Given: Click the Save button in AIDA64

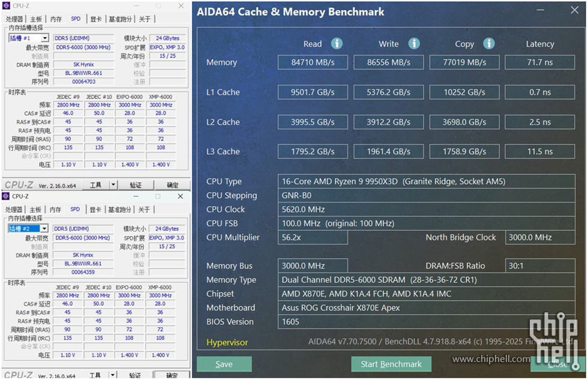Looking at the screenshot, I should click(224, 364).
